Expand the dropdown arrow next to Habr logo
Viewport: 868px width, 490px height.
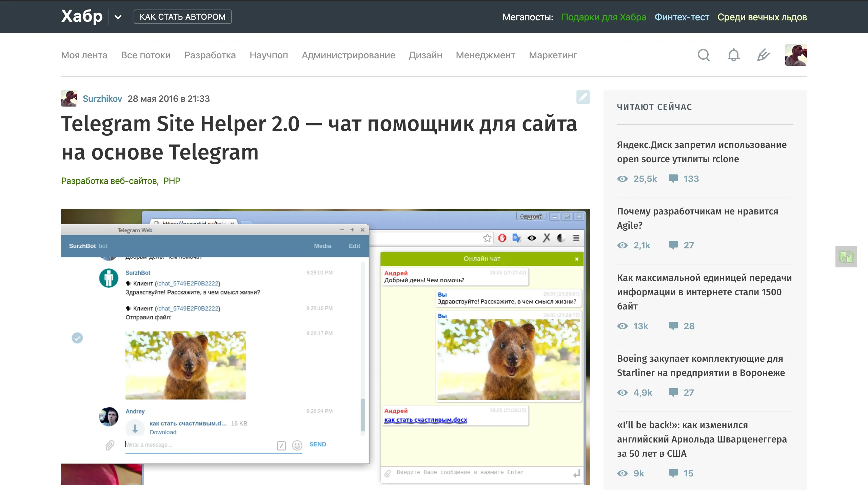tap(118, 17)
